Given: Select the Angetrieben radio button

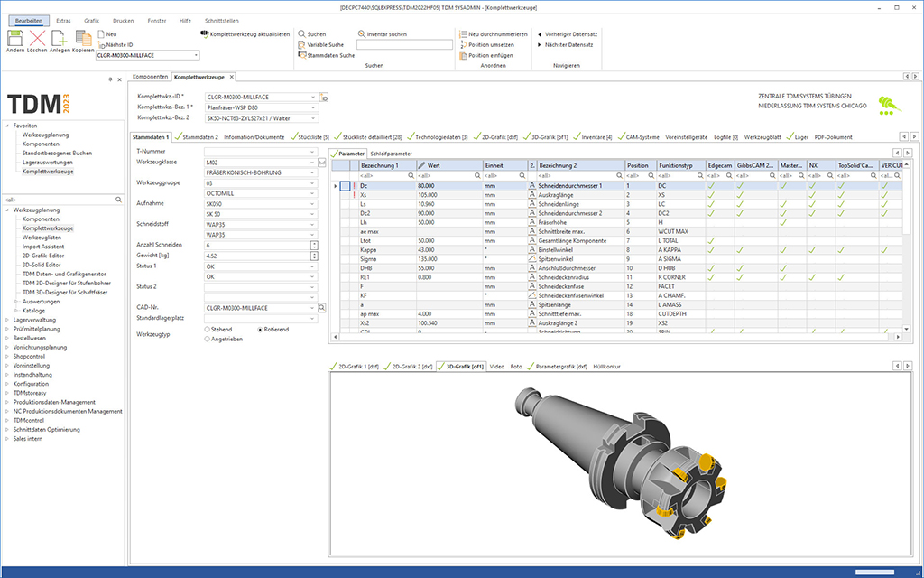Looking at the screenshot, I should point(208,340).
